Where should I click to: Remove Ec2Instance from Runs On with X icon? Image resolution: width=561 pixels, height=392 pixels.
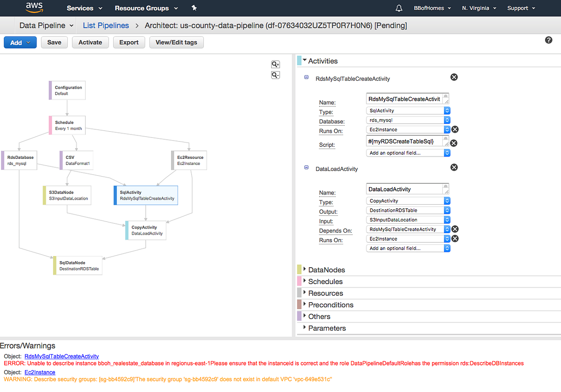coord(454,129)
